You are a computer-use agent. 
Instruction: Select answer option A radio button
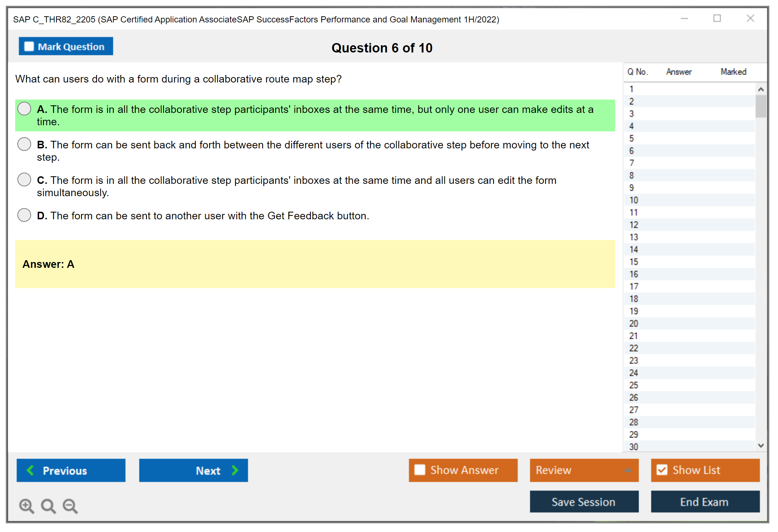24,109
